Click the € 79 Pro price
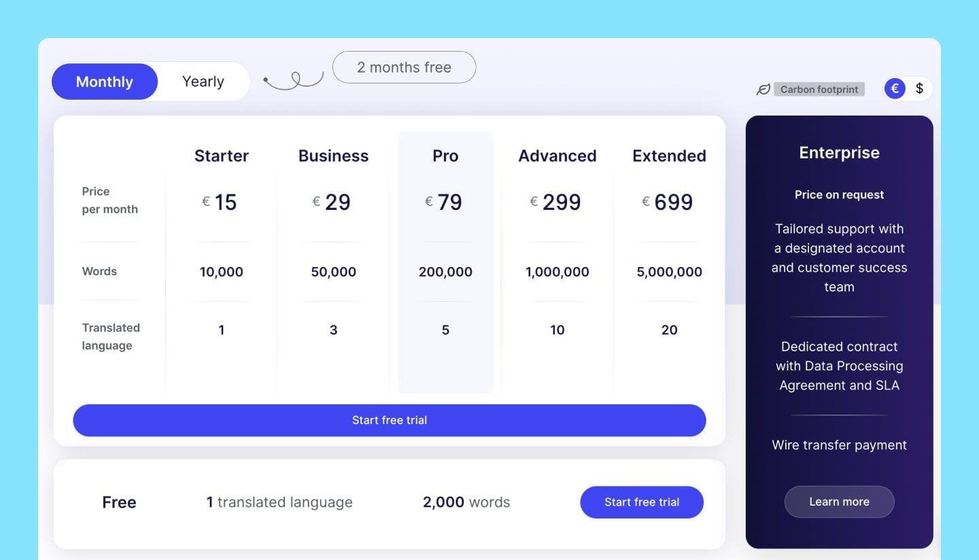Screen dimensions: 979x560 [x=444, y=202]
